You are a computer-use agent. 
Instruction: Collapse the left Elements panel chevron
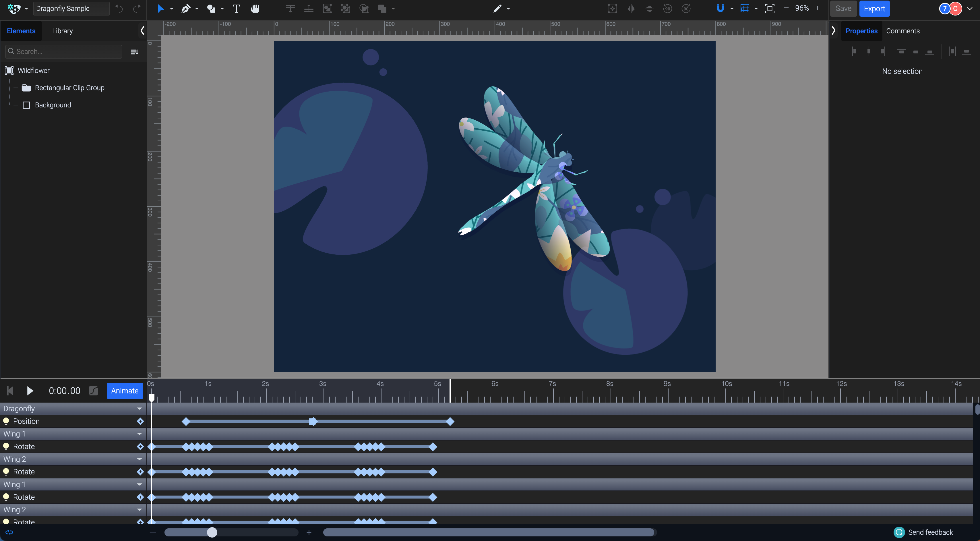point(142,31)
